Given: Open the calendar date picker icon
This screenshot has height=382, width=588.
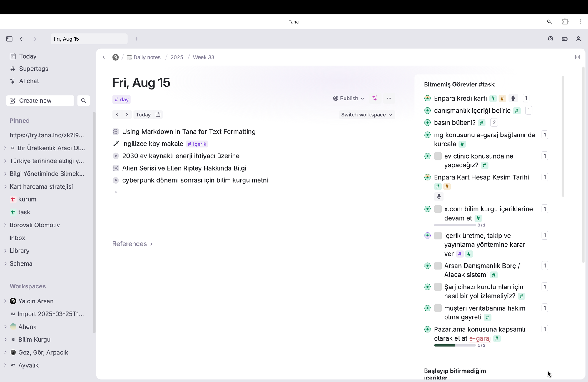Looking at the screenshot, I should coord(158,115).
